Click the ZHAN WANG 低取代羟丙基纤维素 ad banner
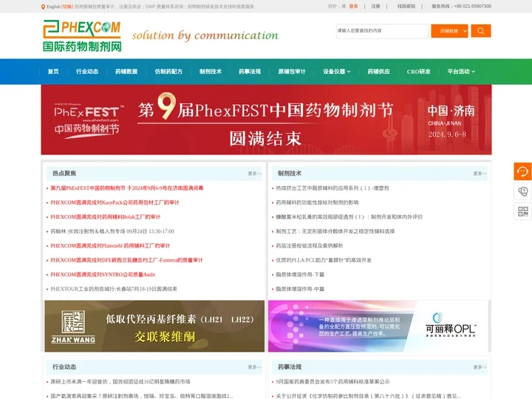The width and height of the screenshot is (532, 399). [154, 326]
